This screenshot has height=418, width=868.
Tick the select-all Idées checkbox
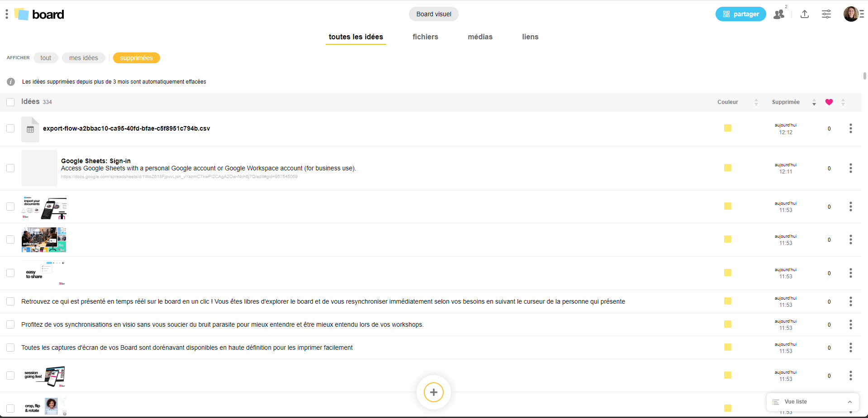(10, 102)
